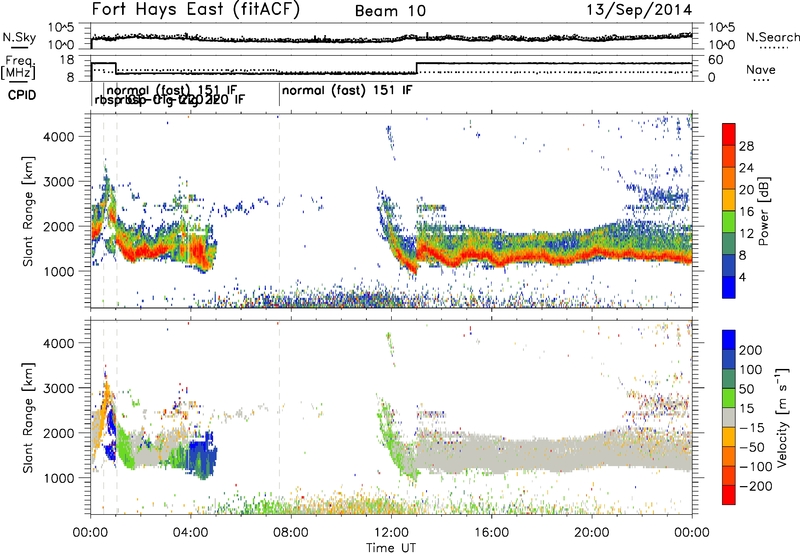
Task: Select the 'Beam 10' label
Action: (390, 11)
